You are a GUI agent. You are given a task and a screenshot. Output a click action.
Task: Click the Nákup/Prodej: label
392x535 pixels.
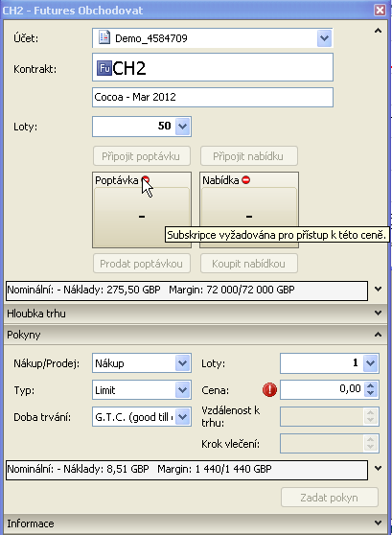47,363
